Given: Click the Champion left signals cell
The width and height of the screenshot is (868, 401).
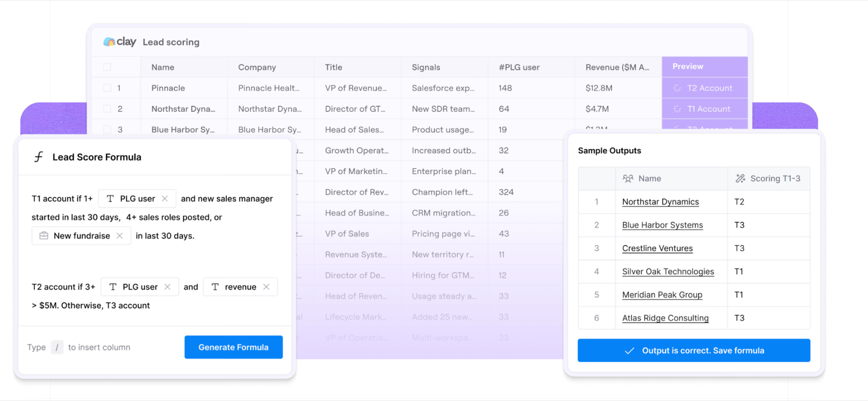Looking at the screenshot, I should click(444, 192).
